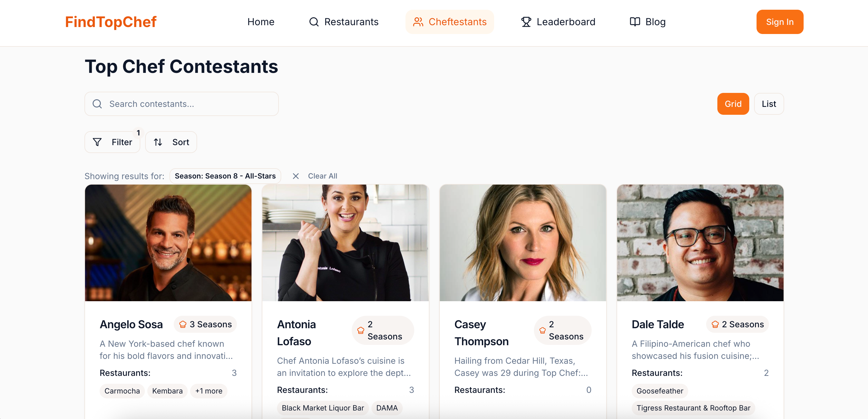Image resolution: width=868 pixels, height=419 pixels.
Task: Focus the Search contestants field
Action: (x=182, y=104)
